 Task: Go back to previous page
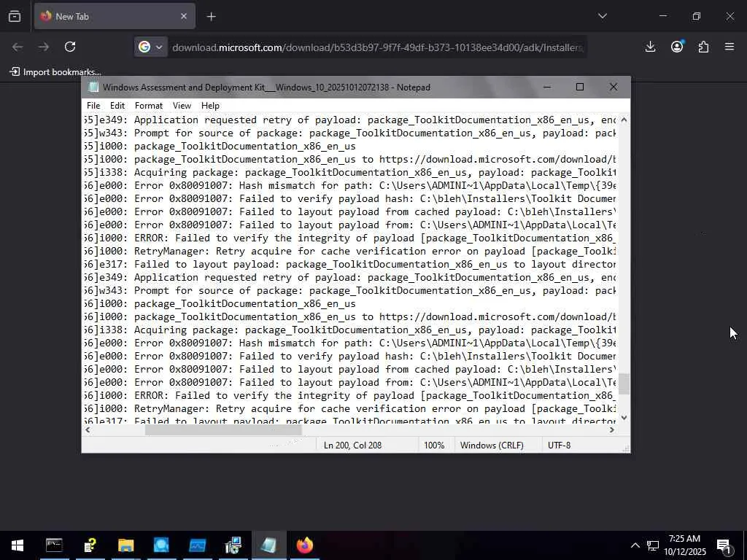click(18, 47)
